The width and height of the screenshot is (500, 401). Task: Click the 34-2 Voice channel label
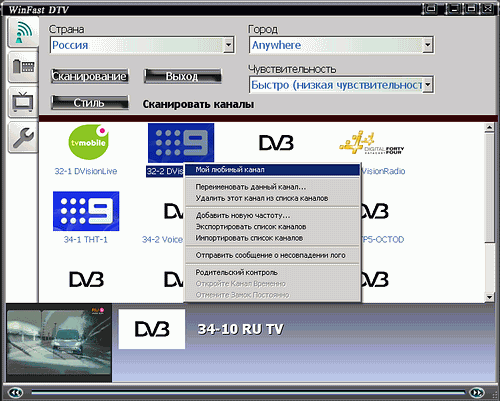coord(163,239)
